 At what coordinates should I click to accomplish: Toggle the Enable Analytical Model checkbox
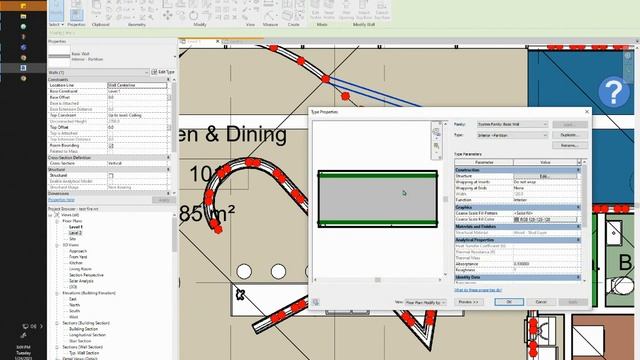[111, 181]
